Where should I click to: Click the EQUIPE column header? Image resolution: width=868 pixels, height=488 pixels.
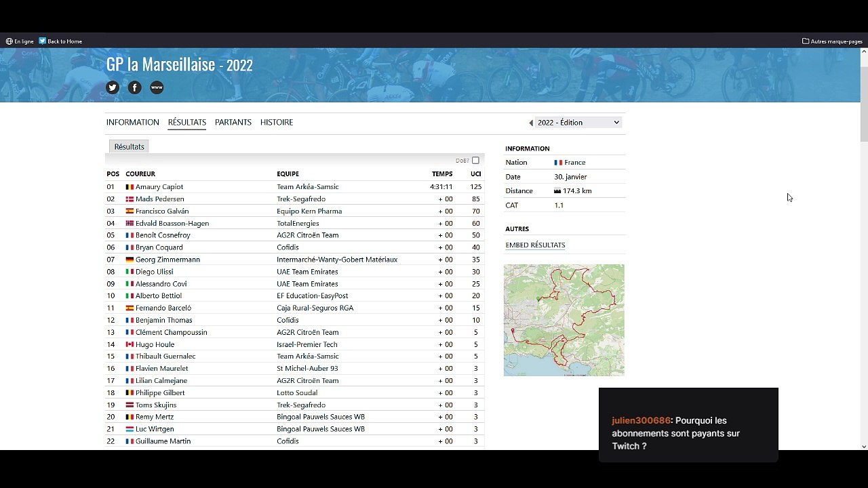[288, 174]
